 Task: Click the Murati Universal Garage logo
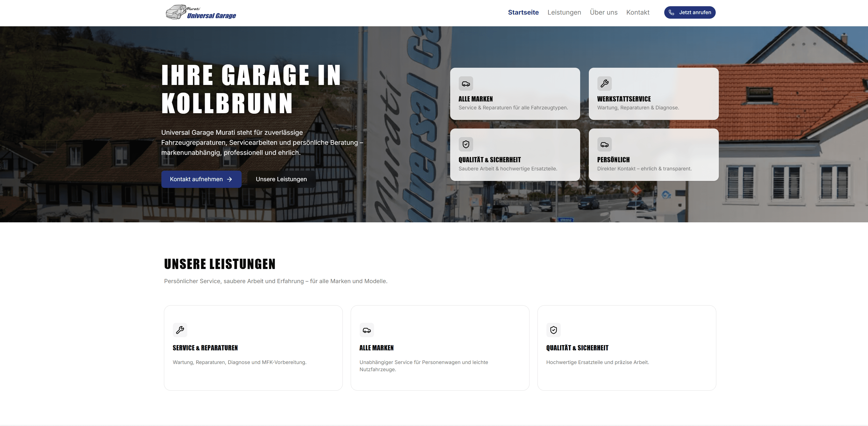tap(200, 12)
